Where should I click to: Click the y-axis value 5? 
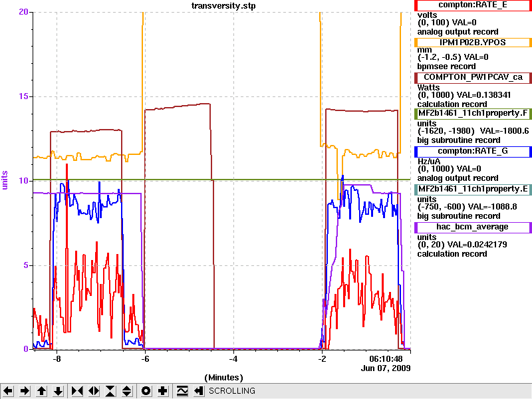click(x=26, y=265)
